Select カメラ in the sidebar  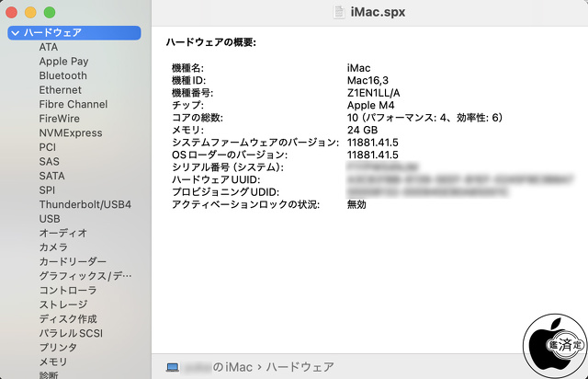click(53, 247)
